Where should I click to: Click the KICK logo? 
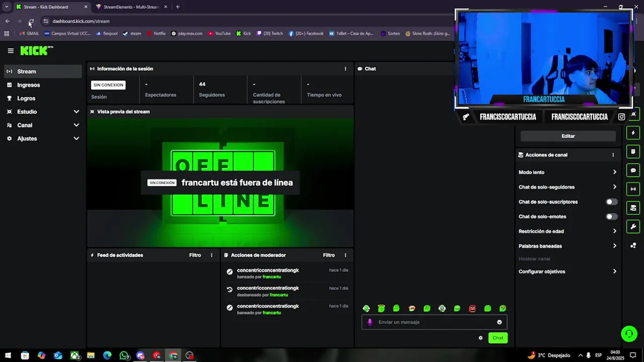tap(37, 50)
